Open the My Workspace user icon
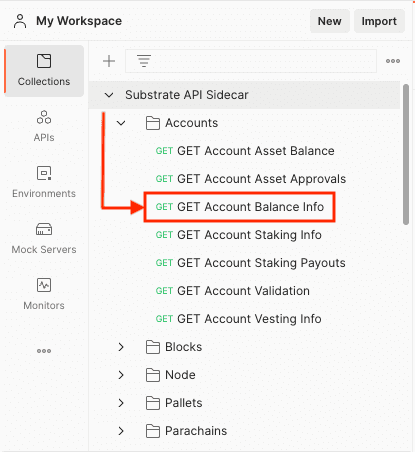The image size is (415, 452). (x=20, y=21)
